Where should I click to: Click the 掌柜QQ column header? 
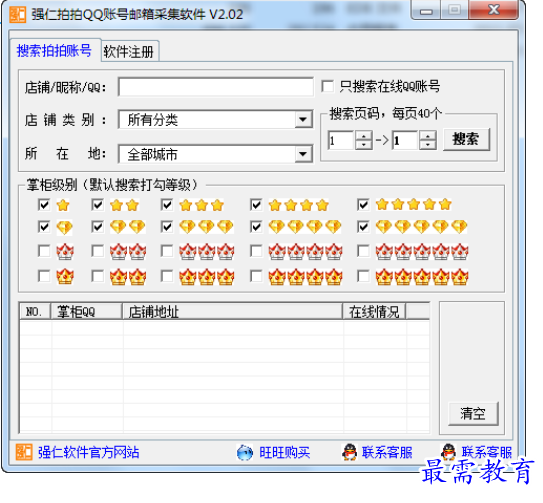(87, 312)
